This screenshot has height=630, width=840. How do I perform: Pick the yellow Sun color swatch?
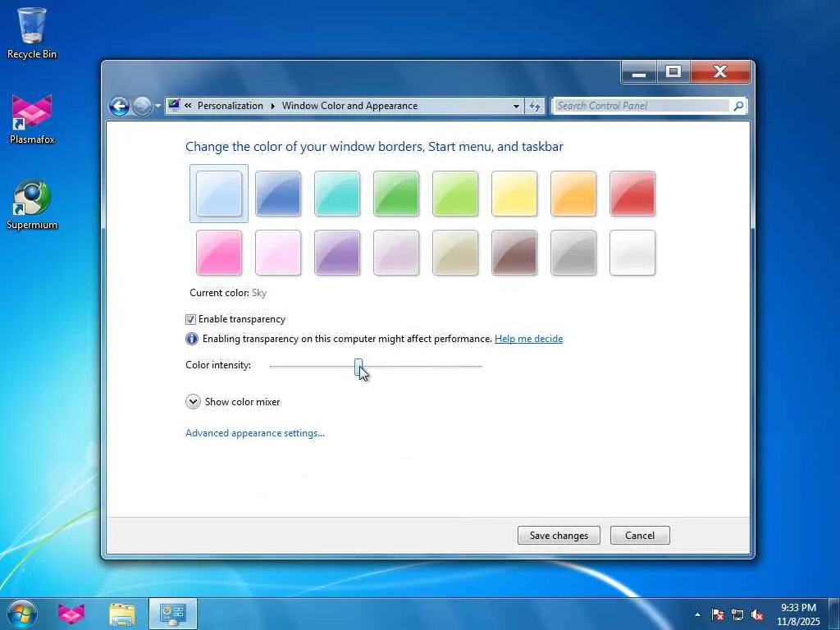tap(514, 194)
